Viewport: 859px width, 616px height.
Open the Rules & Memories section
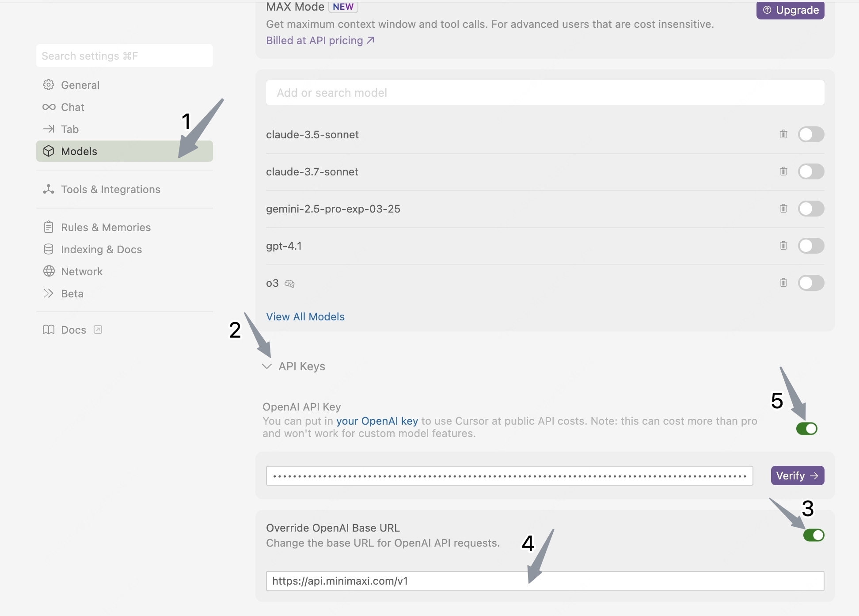pyautogui.click(x=106, y=227)
